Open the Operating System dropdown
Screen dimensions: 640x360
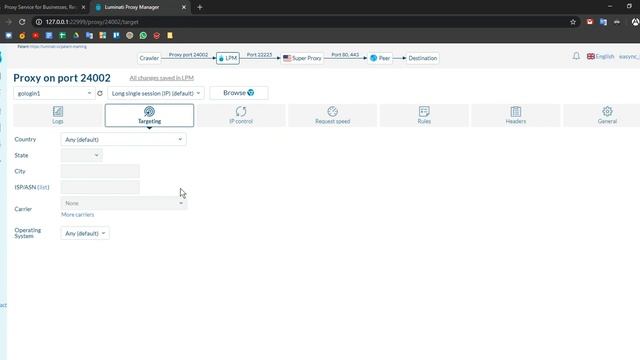coord(85,233)
